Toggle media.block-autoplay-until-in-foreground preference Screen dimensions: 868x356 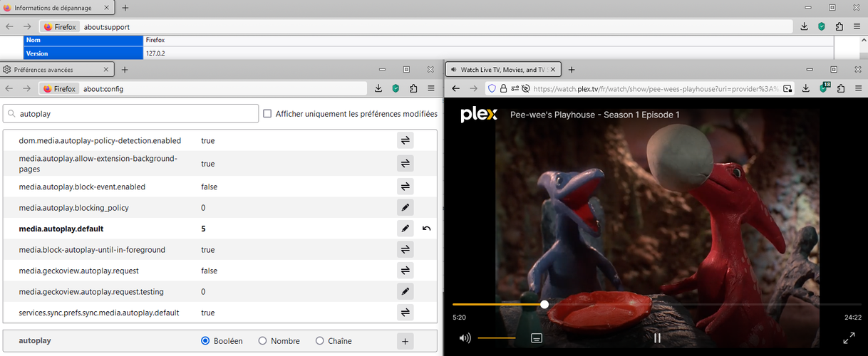pos(405,250)
